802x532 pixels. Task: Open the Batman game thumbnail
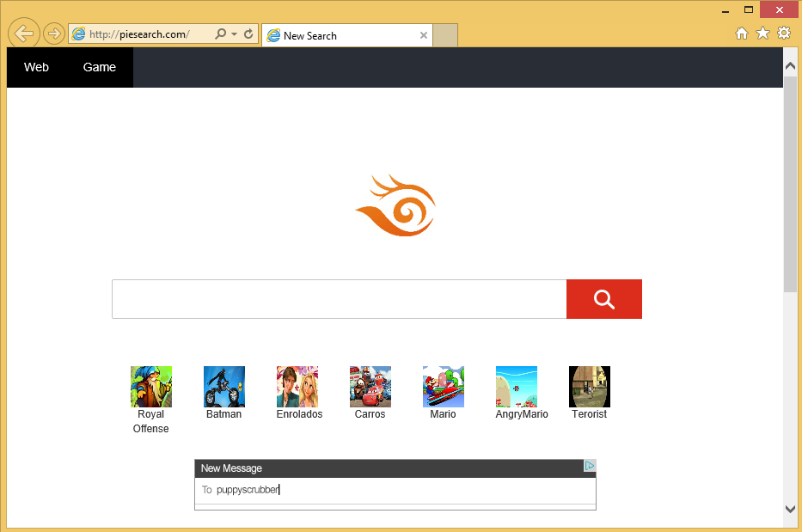tap(224, 387)
